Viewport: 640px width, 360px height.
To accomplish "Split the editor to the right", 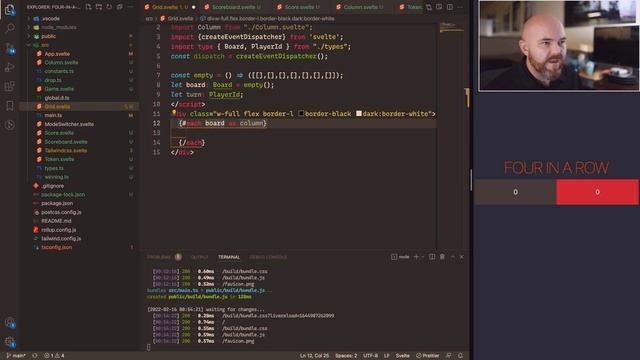I will tap(449, 7).
